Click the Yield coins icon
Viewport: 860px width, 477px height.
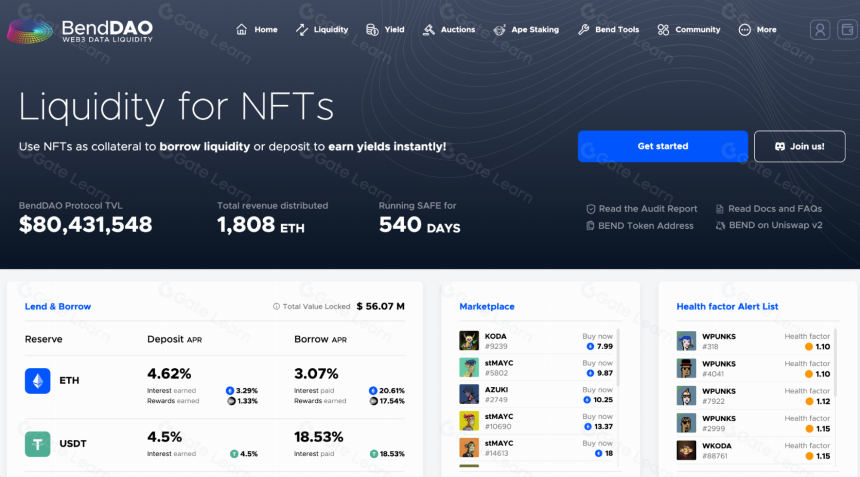372,30
